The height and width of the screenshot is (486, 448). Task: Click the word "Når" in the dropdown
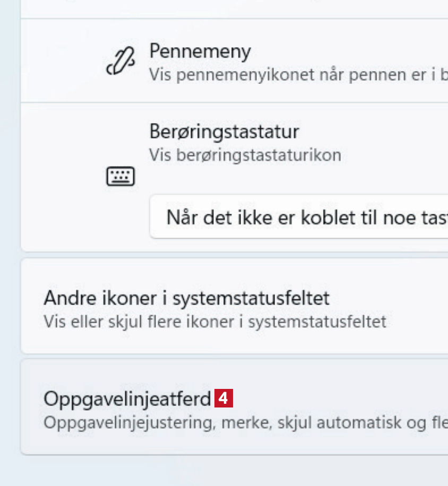178,218
